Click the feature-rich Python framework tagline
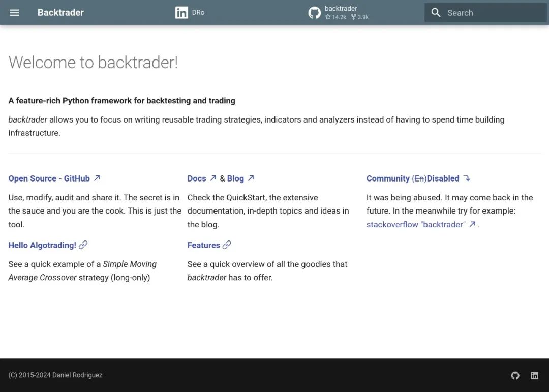Screen dimensions: 549x392 [122, 101]
